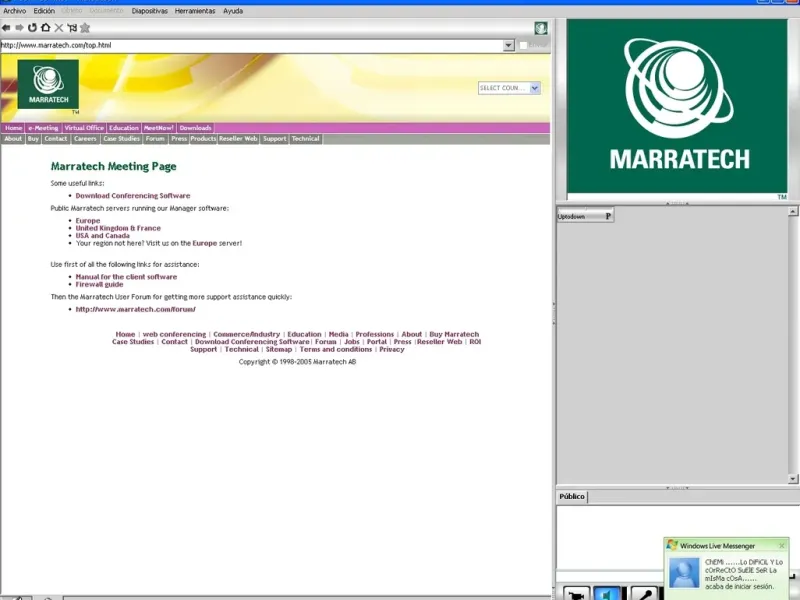This screenshot has height=600, width=800.
Task: Open the Herramientas menu
Action: coord(195,11)
